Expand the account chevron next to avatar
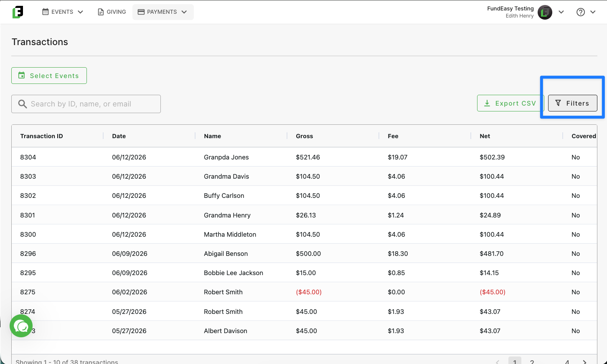Image resolution: width=607 pixels, height=364 pixels. 561,12
